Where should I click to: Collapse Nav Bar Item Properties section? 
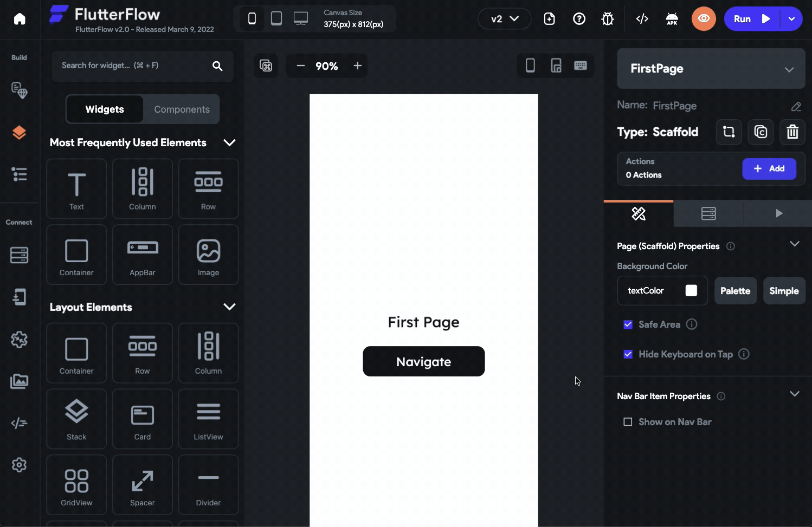795,394
